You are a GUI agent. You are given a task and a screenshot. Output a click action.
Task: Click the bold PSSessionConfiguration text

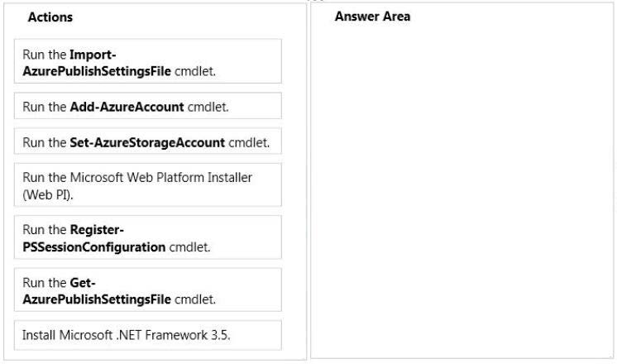(x=94, y=247)
